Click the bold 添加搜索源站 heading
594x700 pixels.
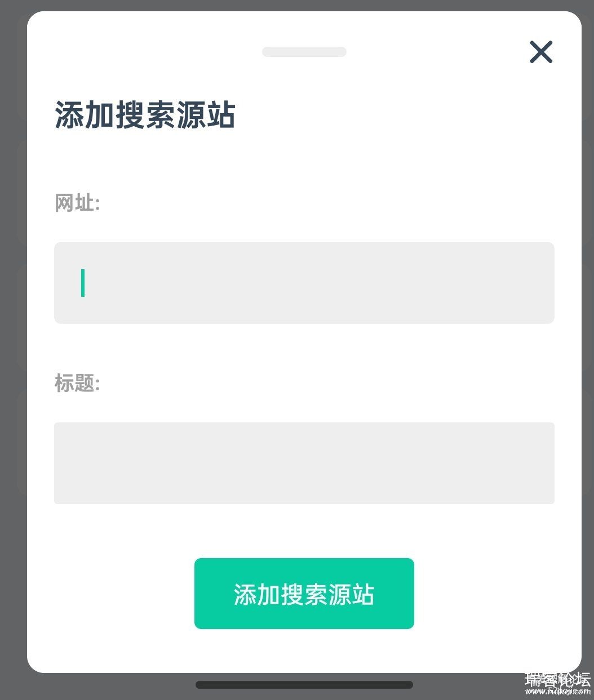coord(145,115)
